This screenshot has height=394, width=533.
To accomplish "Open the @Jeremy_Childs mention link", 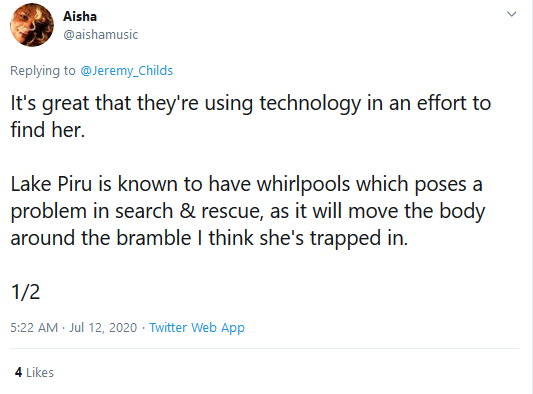I will (126, 71).
